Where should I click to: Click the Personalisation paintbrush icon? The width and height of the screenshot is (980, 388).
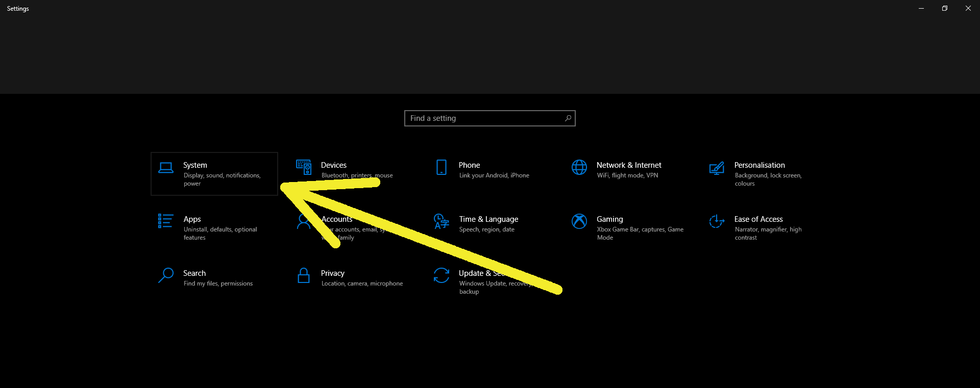tap(717, 168)
